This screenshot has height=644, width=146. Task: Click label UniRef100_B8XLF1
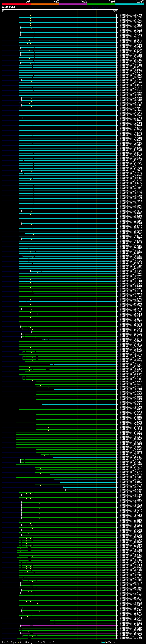click(131, 404)
